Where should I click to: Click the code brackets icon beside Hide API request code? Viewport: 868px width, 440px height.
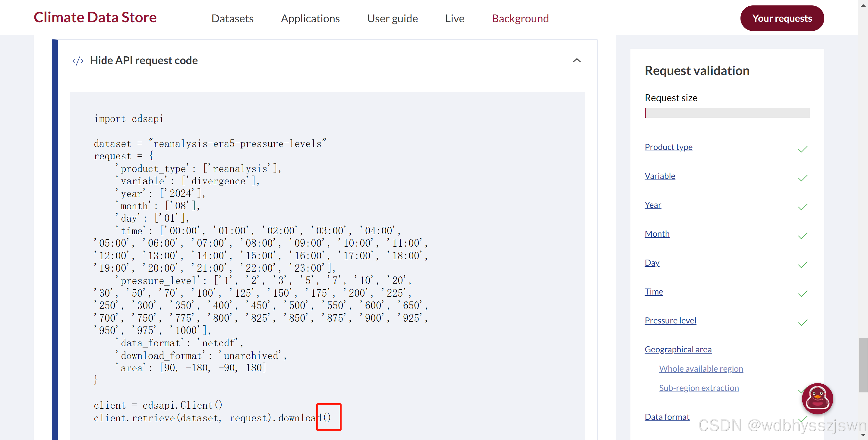click(x=78, y=61)
